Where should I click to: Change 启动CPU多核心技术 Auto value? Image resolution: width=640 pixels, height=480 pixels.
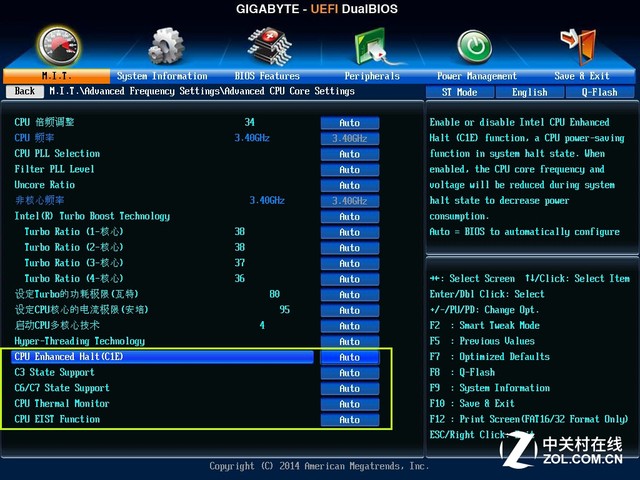350,326
